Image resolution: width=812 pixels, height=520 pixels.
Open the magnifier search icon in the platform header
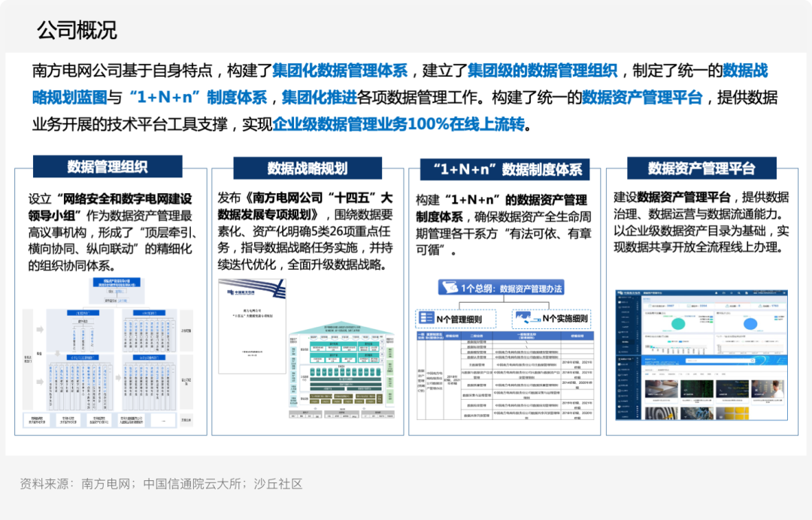point(739,293)
